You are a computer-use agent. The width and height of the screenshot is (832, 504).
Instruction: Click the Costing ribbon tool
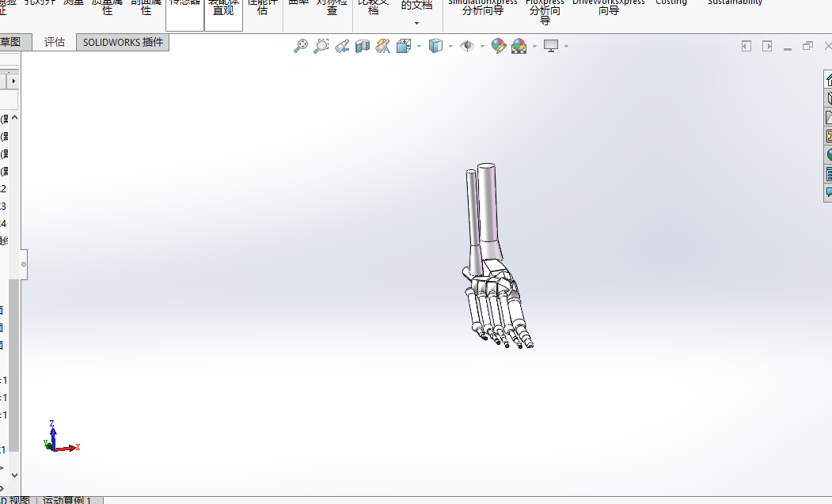pyautogui.click(x=671, y=2)
